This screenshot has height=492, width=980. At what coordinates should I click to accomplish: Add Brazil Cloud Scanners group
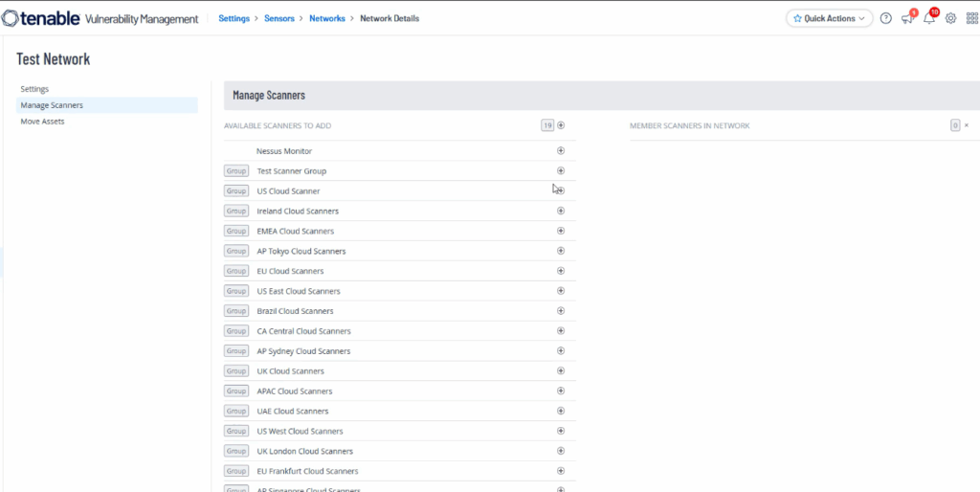tap(561, 311)
